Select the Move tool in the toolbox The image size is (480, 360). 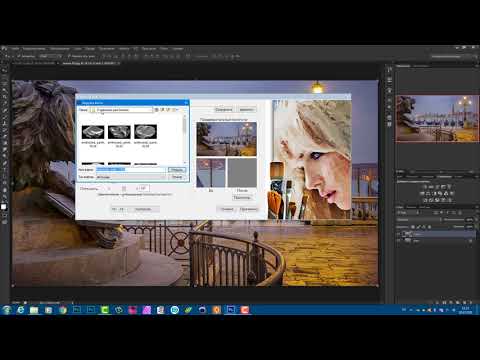4,70
